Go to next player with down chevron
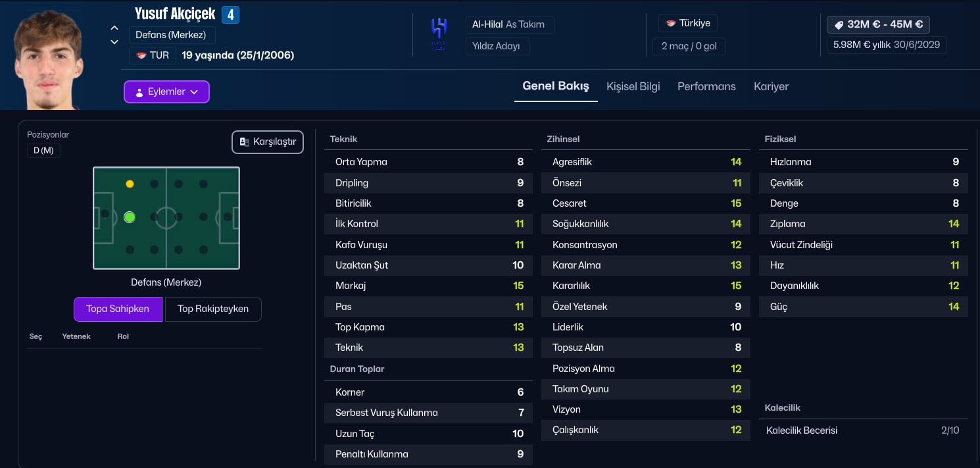This screenshot has width=980, height=468. pyautogui.click(x=114, y=42)
